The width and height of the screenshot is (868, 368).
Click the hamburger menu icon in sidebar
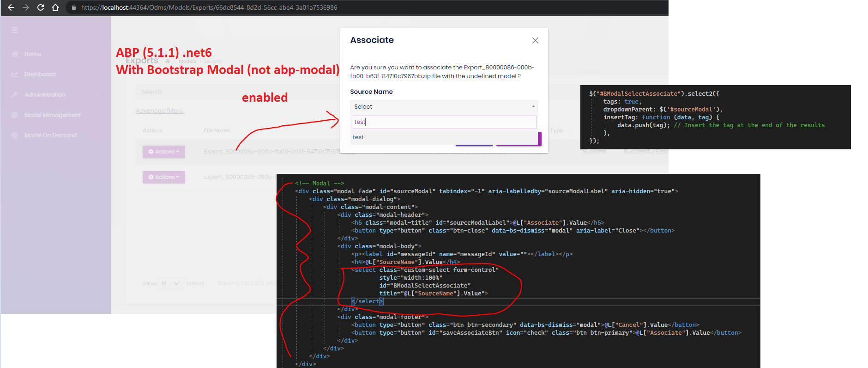[15, 30]
